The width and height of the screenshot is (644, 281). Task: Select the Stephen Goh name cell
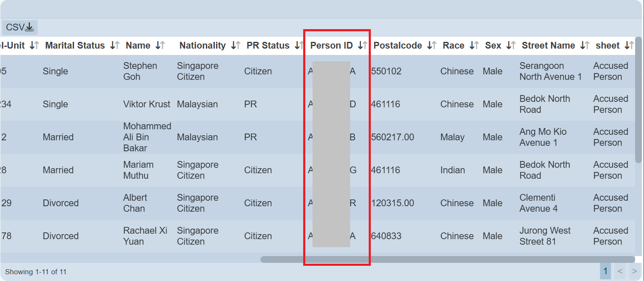[140, 71]
